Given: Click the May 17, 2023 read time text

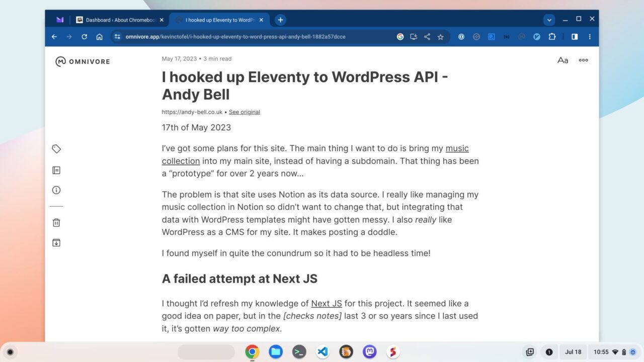Looking at the screenshot, I should 197,59.
